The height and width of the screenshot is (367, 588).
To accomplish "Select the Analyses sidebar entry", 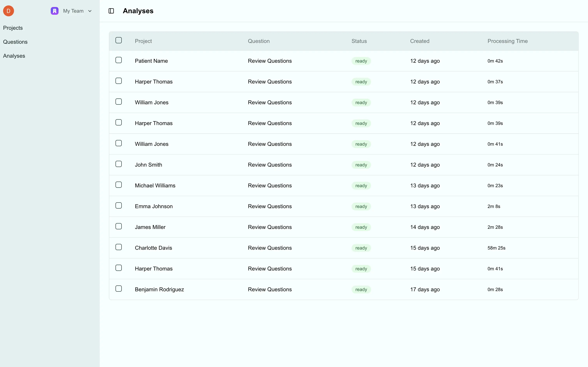I will (14, 56).
